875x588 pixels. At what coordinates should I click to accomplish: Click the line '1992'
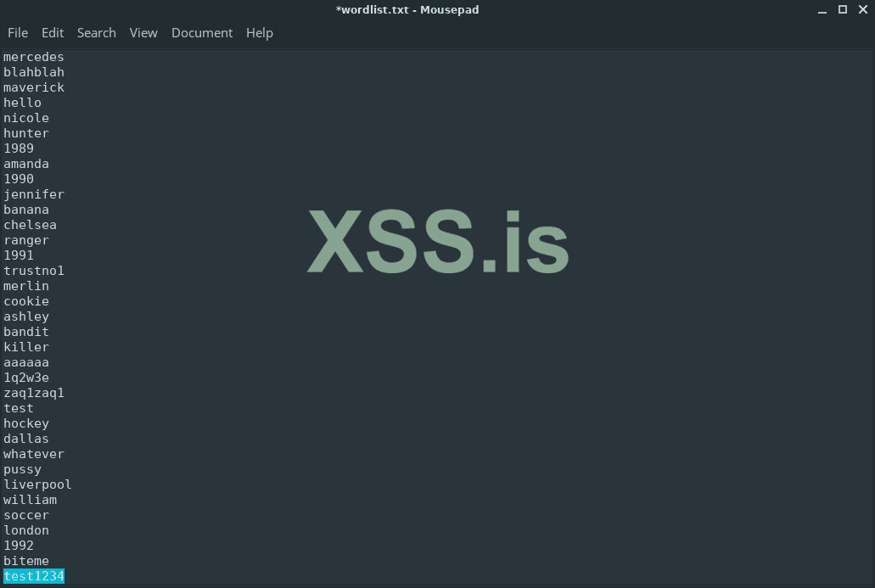19,546
